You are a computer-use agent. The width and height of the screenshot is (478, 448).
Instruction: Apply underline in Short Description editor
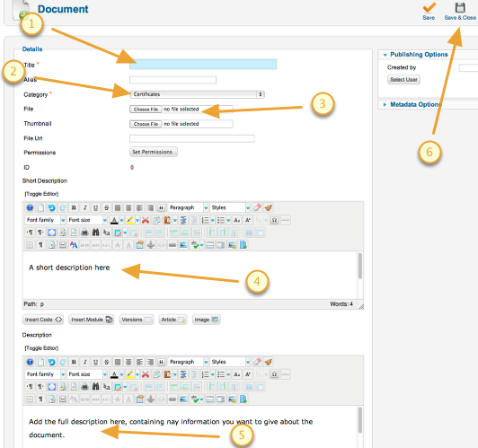[96, 207]
